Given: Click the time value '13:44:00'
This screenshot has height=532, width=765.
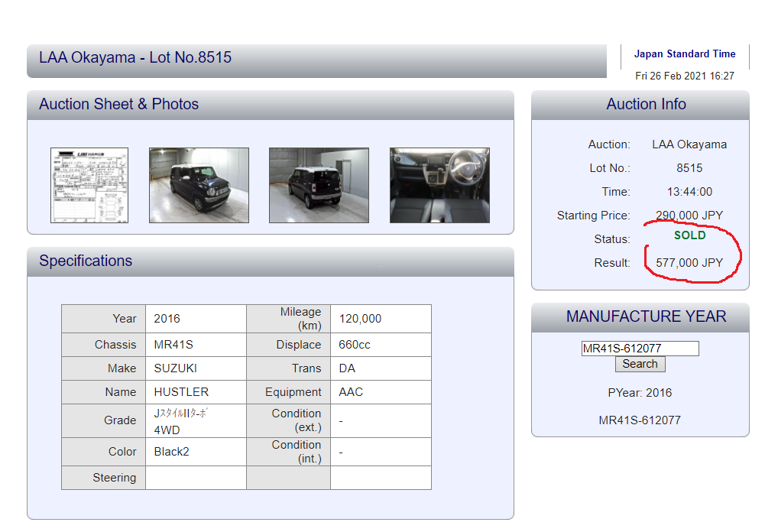Looking at the screenshot, I should click(x=689, y=192).
